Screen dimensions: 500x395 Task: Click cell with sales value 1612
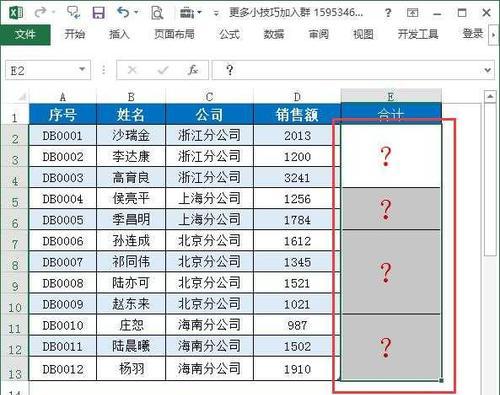pyautogui.click(x=297, y=241)
